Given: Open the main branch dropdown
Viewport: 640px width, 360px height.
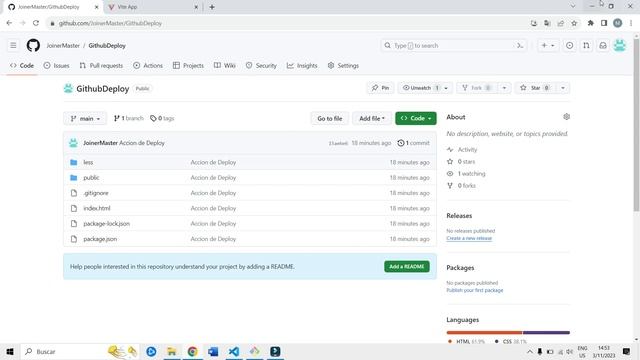Looking at the screenshot, I should coord(85,118).
